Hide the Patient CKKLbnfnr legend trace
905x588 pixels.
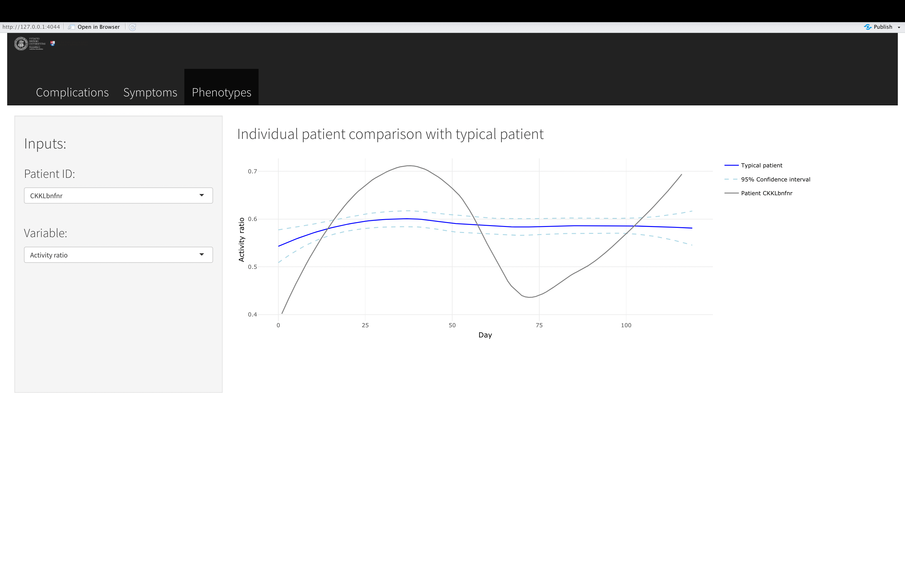(766, 193)
